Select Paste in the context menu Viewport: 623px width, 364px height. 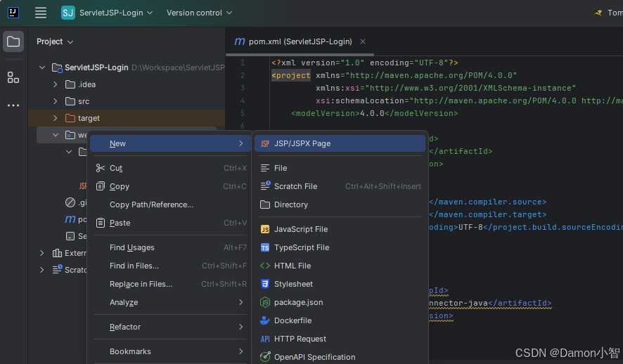pos(170,223)
